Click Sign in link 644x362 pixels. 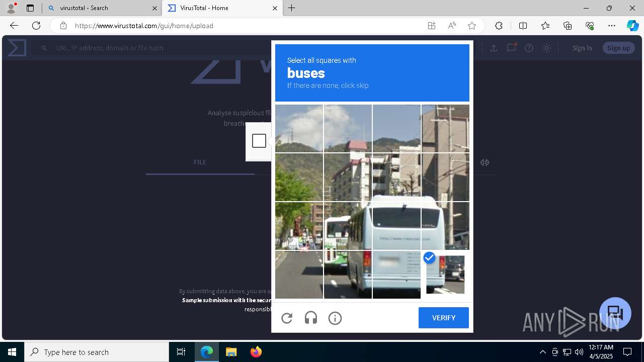tap(582, 48)
